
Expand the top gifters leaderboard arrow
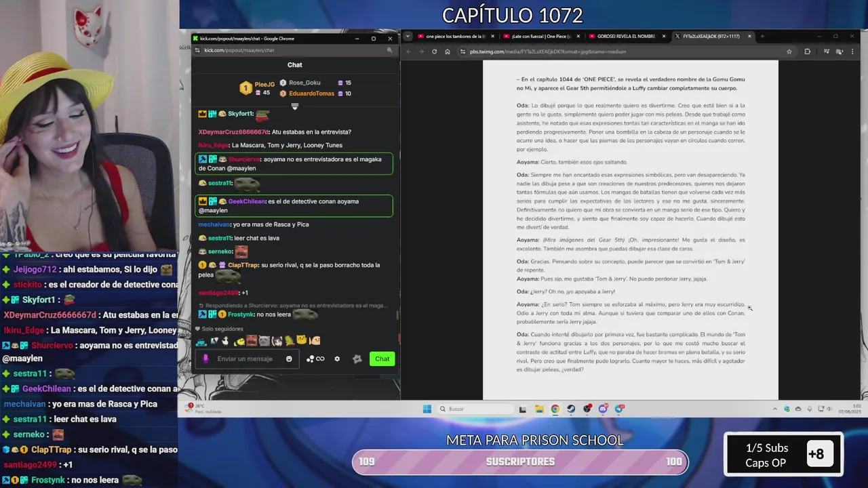click(x=294, y=106)
